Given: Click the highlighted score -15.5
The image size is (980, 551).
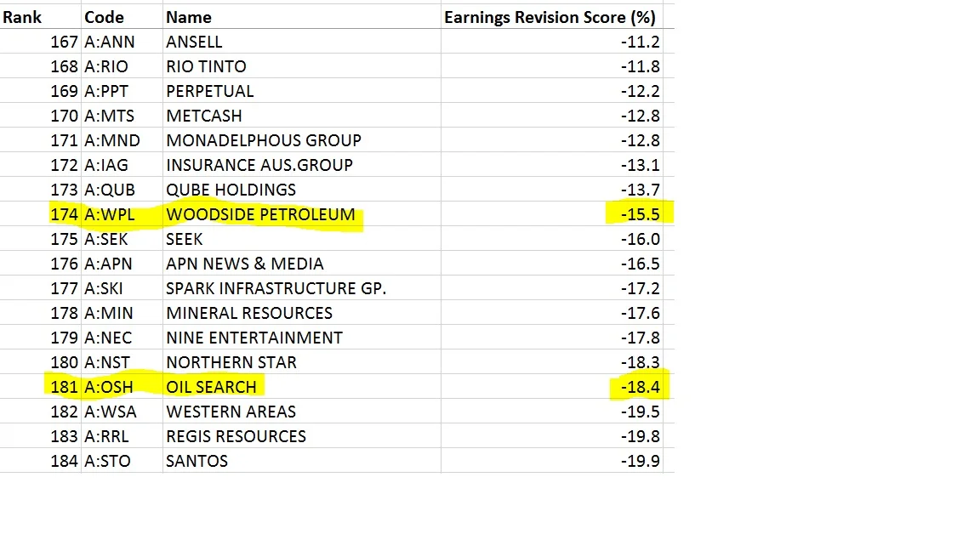Looking at the screenshot, I should click(640, 214).
